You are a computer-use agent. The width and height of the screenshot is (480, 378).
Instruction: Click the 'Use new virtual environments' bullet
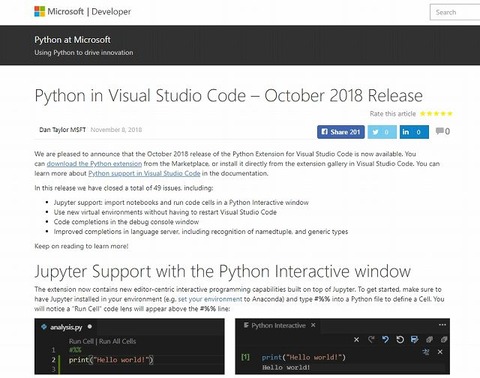coord(165,212)
